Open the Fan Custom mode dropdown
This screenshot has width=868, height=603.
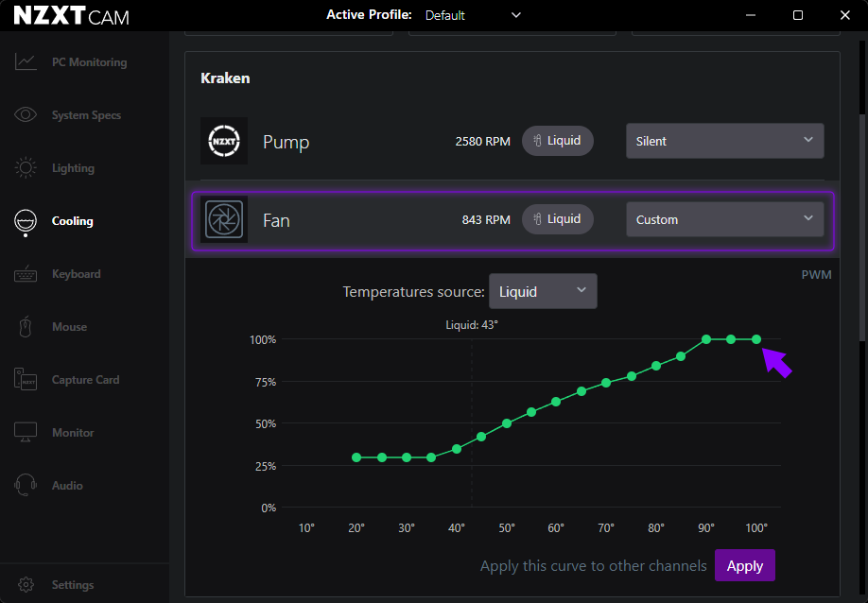coord(724,219)
